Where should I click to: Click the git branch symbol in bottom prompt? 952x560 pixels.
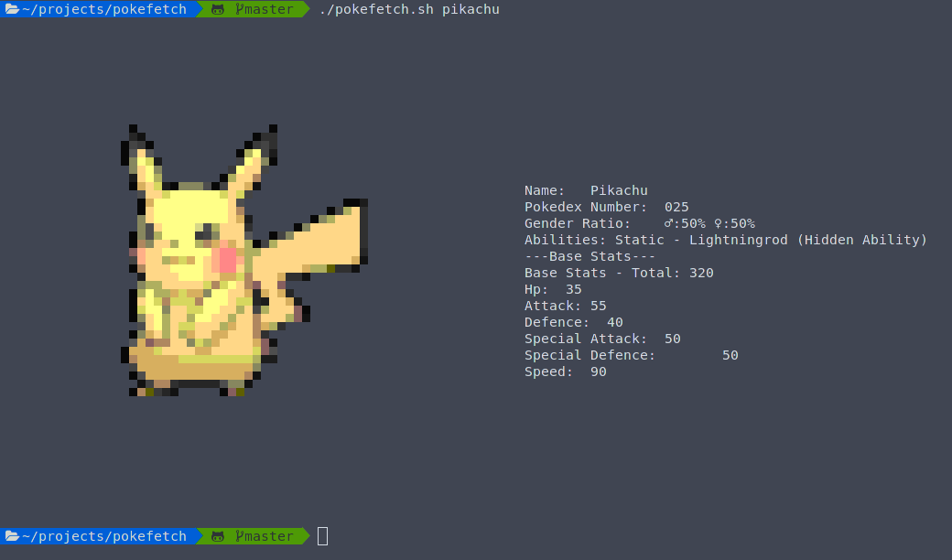point(239,535)
